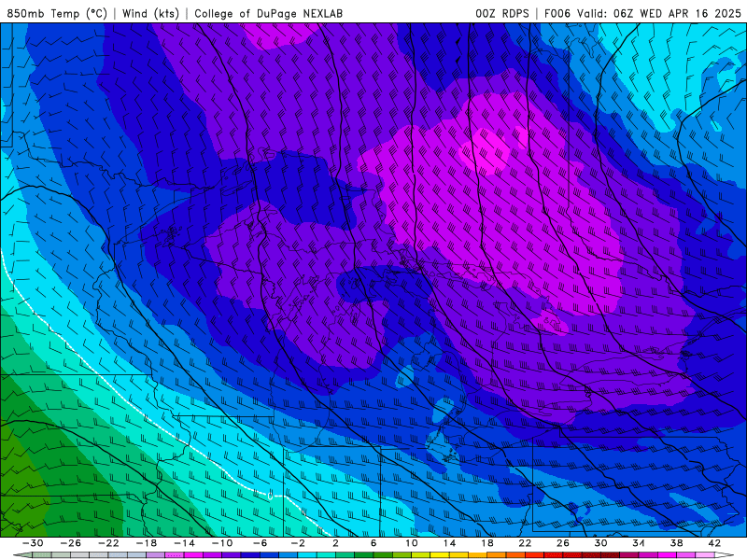Click the 26 value on the temperature scale

tap(563, 543)
